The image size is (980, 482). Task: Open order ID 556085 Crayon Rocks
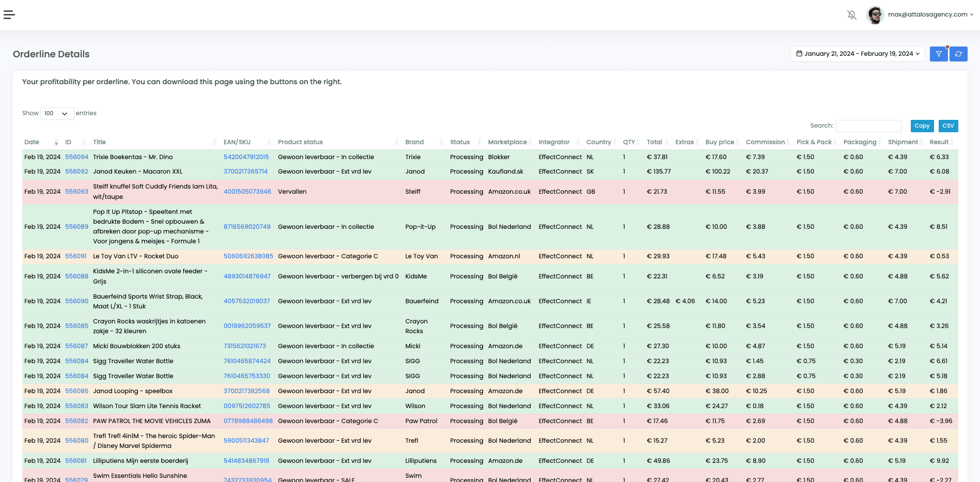pyautogui.click(x=76, y=326)
